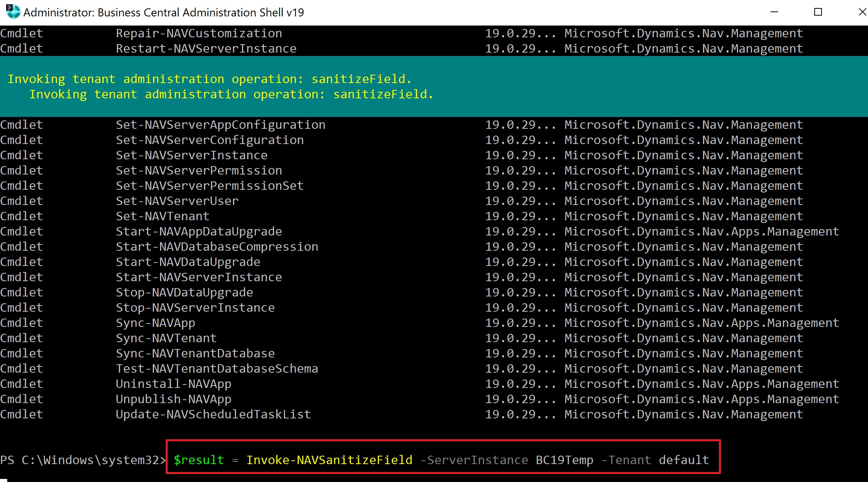
Task: Click the BC19Temp value in command line
Action: (564, 460)
